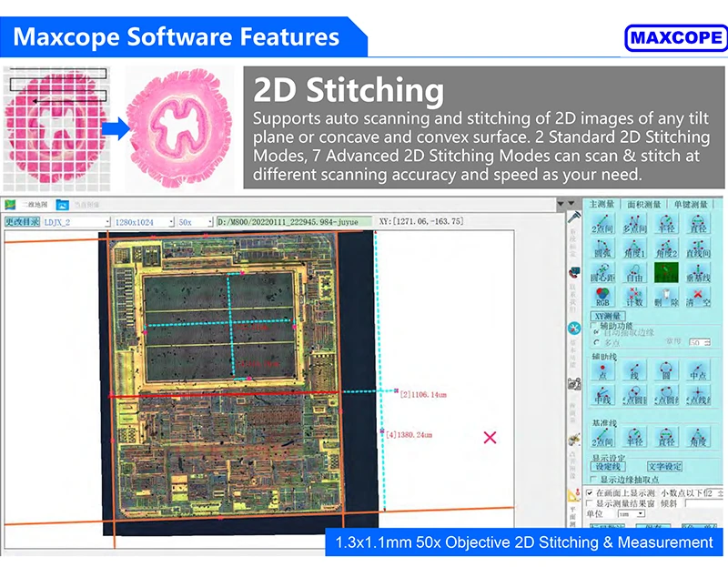Click the text settings (文字设定) button

coord(666,466)
